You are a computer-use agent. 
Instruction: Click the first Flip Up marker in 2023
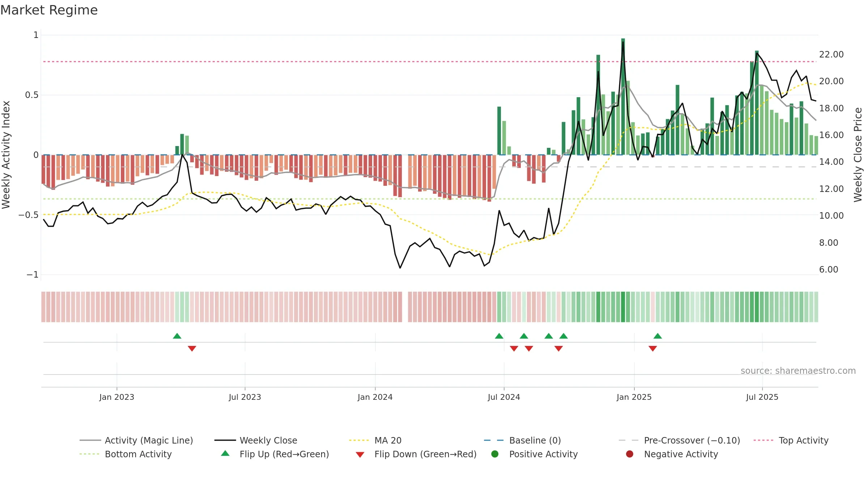coord(177,336)
